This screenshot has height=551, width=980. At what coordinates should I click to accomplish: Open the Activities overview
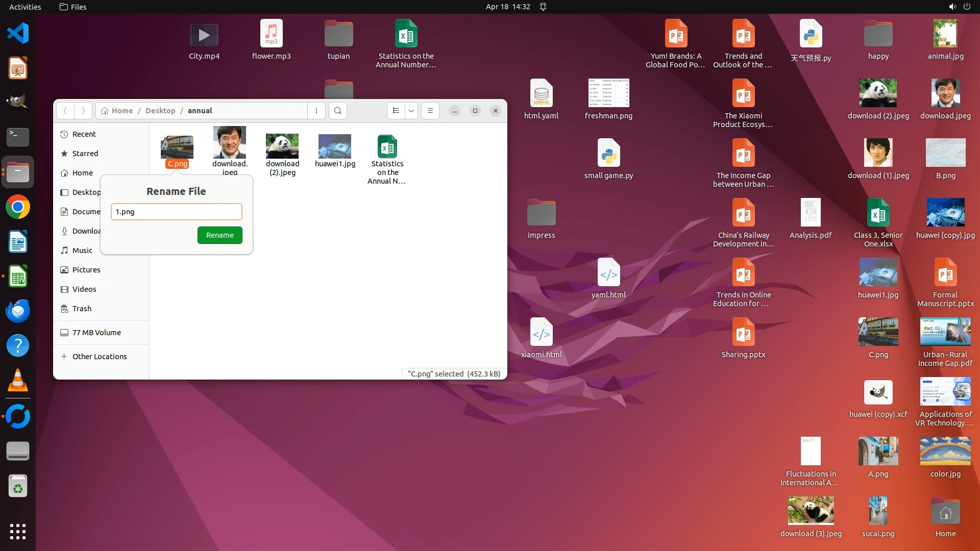(x=25, y=7)
